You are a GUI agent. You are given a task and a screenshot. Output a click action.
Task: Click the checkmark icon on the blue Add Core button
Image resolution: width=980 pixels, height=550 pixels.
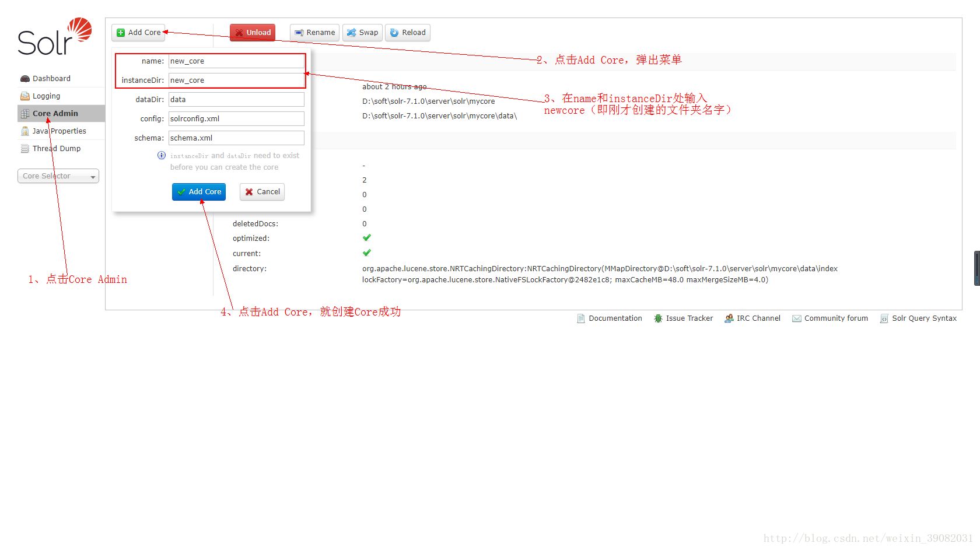[181, 192]
